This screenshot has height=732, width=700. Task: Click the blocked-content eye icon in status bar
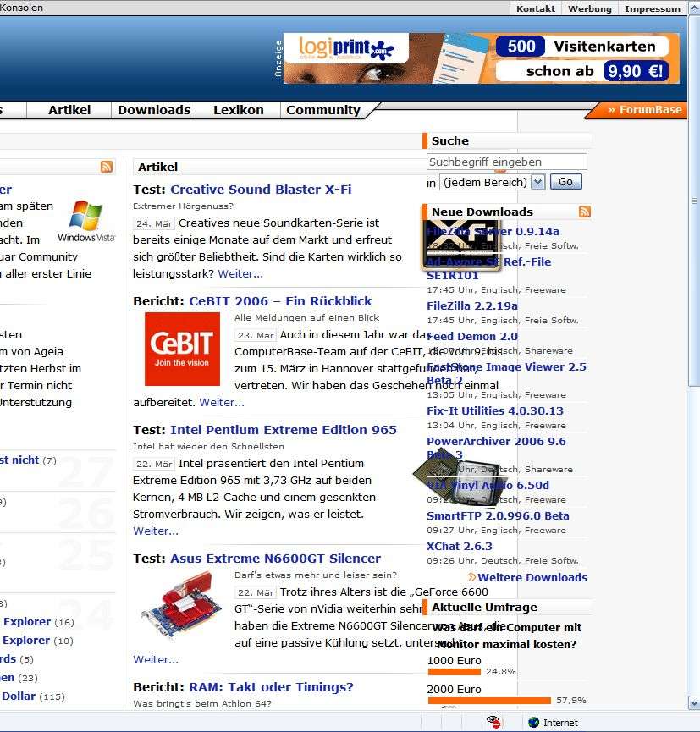(493, 722)
